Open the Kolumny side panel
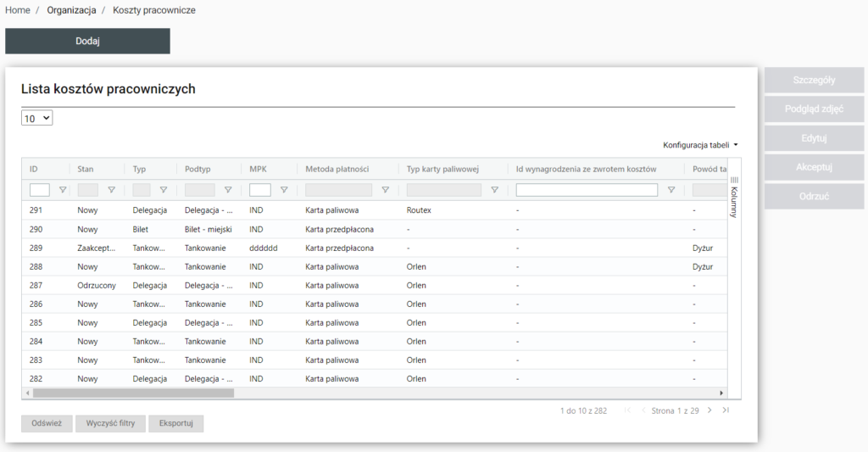The image size is (868, 452). [734, 197]
